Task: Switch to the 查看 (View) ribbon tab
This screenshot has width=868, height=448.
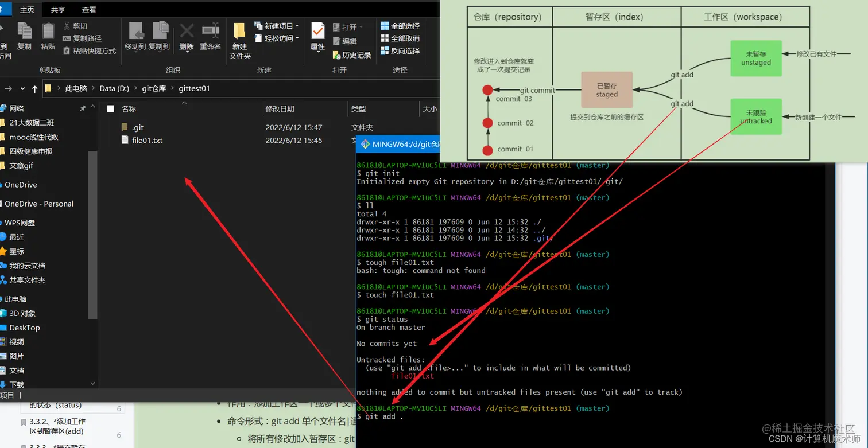Action: [89, 10]
